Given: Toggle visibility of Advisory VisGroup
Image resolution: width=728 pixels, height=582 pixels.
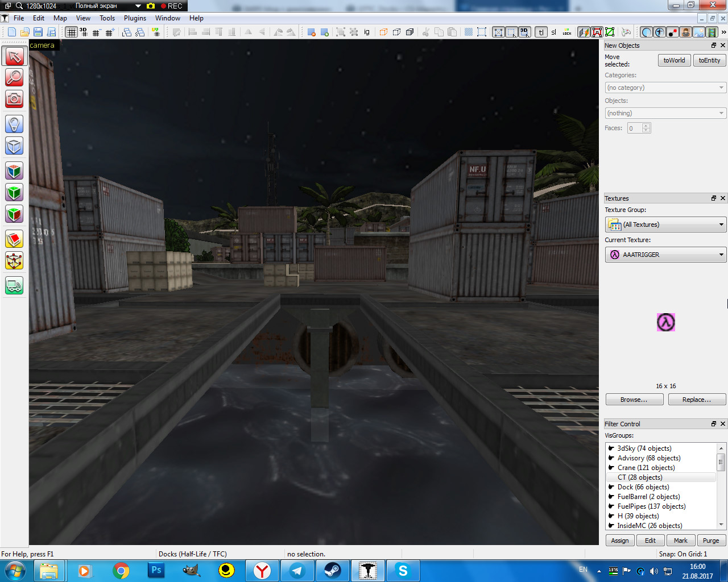Looking at the screenshot, I should [x=611, y=458].
